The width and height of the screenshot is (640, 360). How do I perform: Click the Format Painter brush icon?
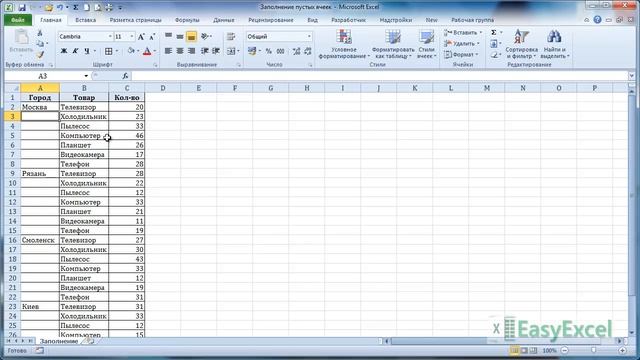tap(40, 54)
